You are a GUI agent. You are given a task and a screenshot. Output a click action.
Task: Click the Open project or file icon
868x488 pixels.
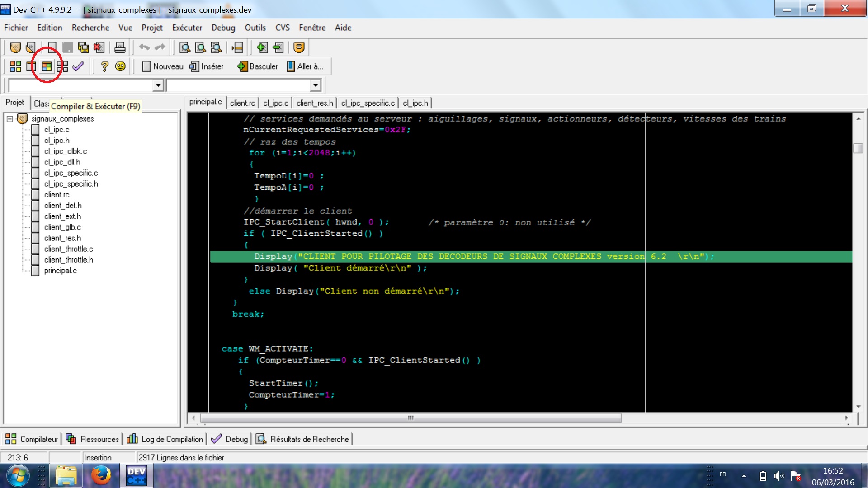tap(31, 47)
